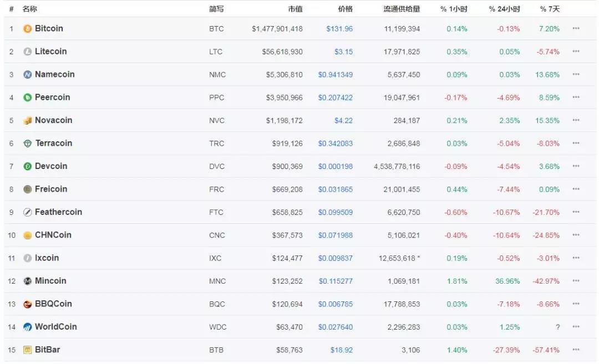599x364 pixels.
Task: Open Bitcoin's price link $131.96
Action: click(x=339, y=28)
